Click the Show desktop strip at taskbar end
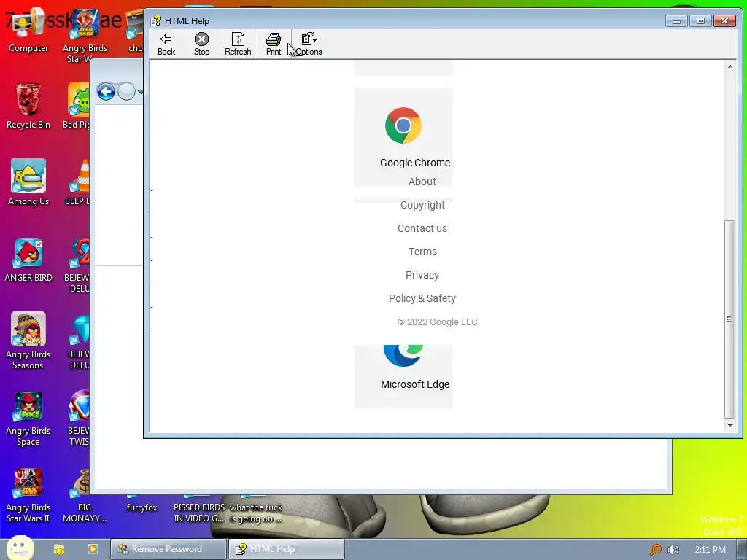The image size is (747, 560). coord(742,550)
